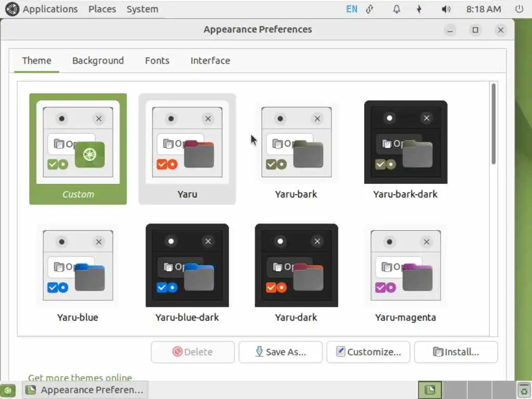Click the Save As... button
The width and height of the screenshot is (532, 399).
[280, 352]
